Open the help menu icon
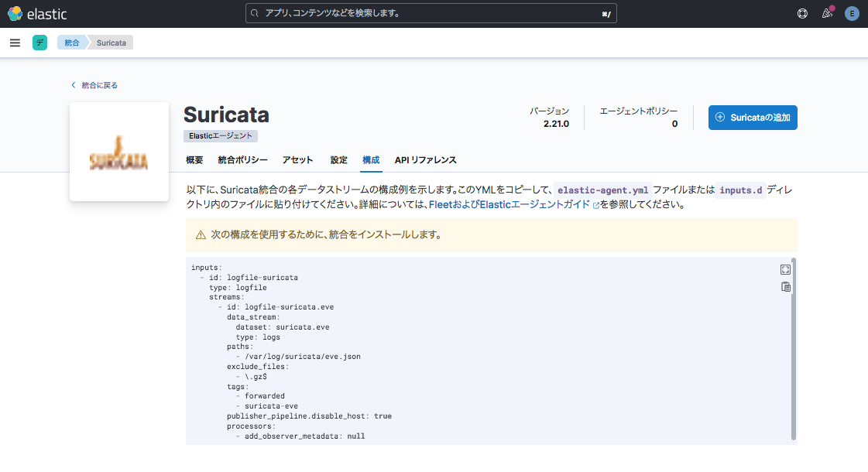 click(802, 14)
